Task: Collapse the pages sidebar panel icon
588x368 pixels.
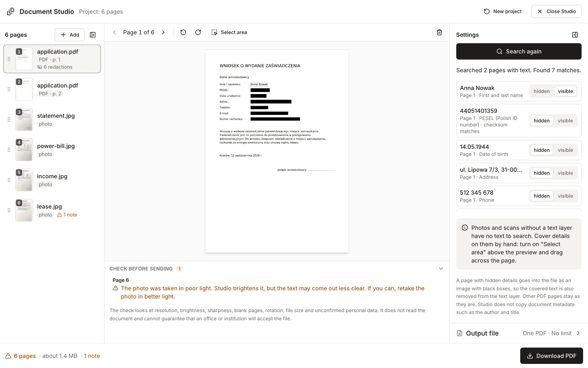Action: [x=93, y=35]
